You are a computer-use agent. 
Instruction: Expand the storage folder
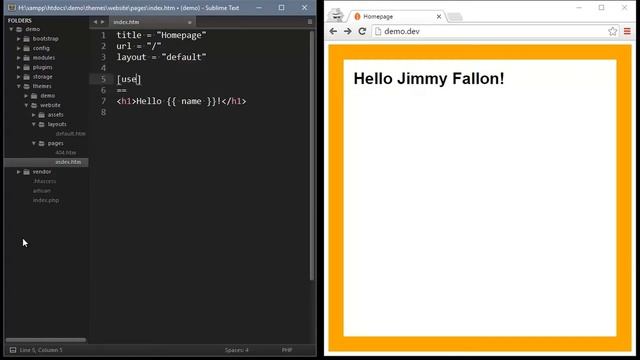(x=19, y=77)
